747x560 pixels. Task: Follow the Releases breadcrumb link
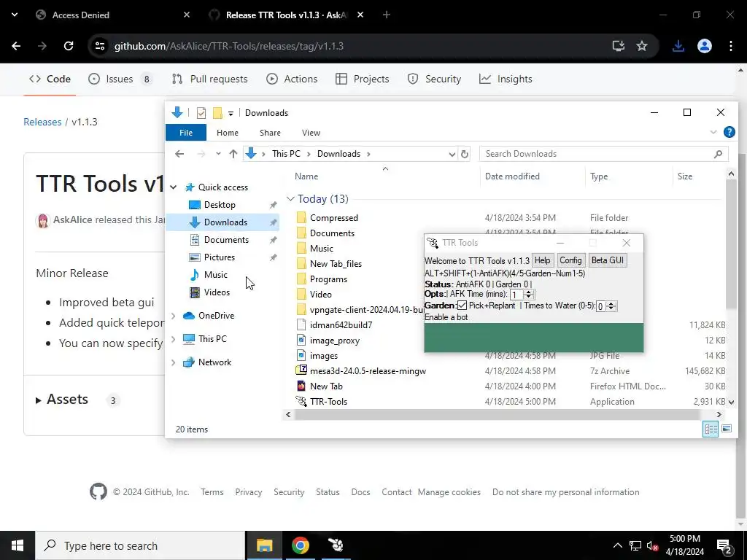pos(42,122)
